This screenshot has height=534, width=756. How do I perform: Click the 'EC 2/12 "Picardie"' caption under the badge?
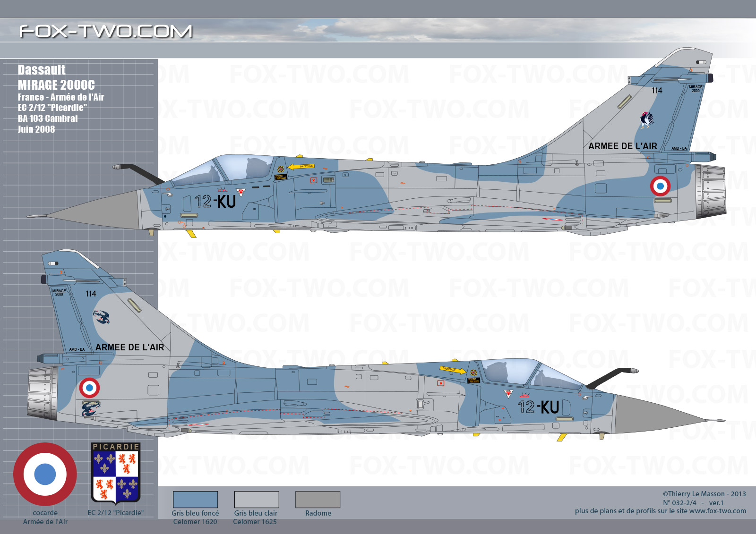115,513
